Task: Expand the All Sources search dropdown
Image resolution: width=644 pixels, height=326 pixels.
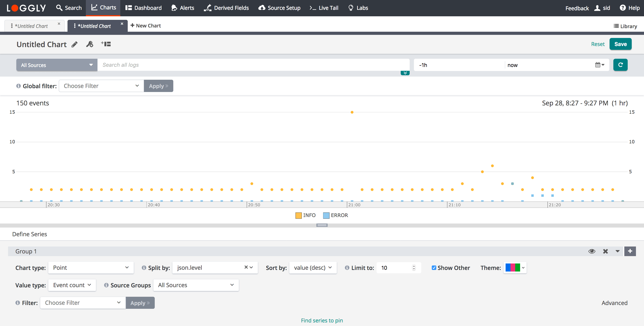Action: [57, 65]
